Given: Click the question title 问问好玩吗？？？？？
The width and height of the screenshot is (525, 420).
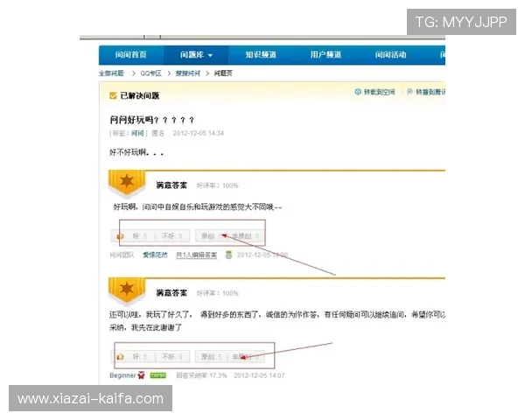Looking at the screenshot, I should coord(151,120).
